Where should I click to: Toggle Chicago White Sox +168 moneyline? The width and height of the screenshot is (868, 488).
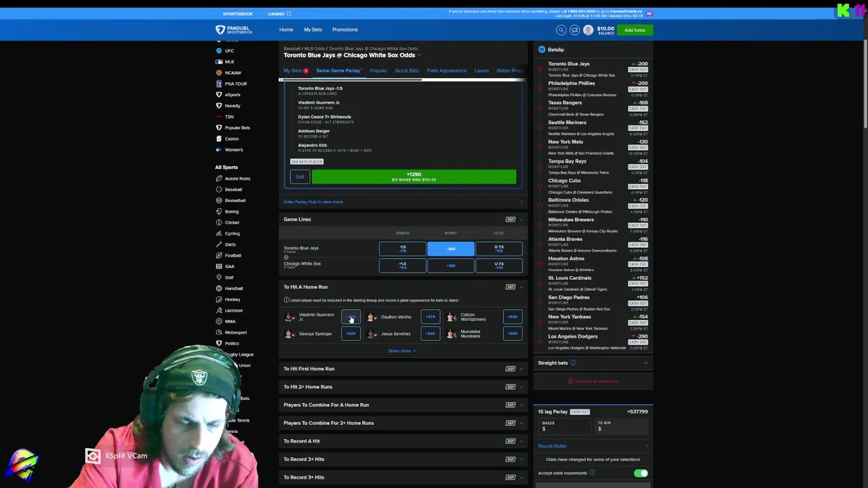(x=450, y=266)
